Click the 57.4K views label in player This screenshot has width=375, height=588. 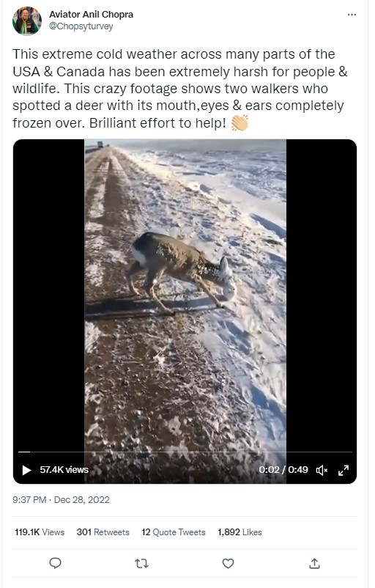click(x=64, y=470)
